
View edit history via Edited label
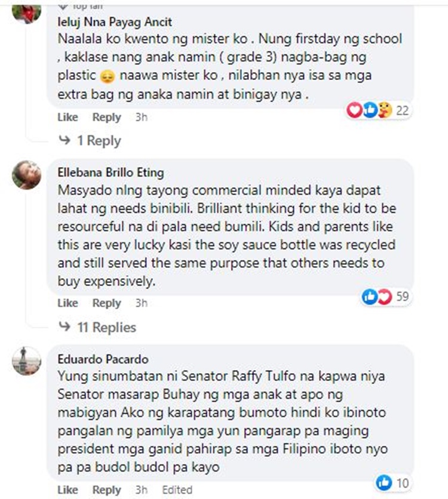click(x=177, y=490)
